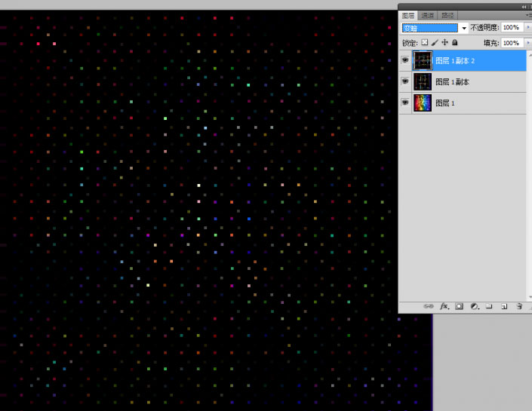Select the 图层 1 layer thumbnail
532x411 pixels.
coord(423,103)
